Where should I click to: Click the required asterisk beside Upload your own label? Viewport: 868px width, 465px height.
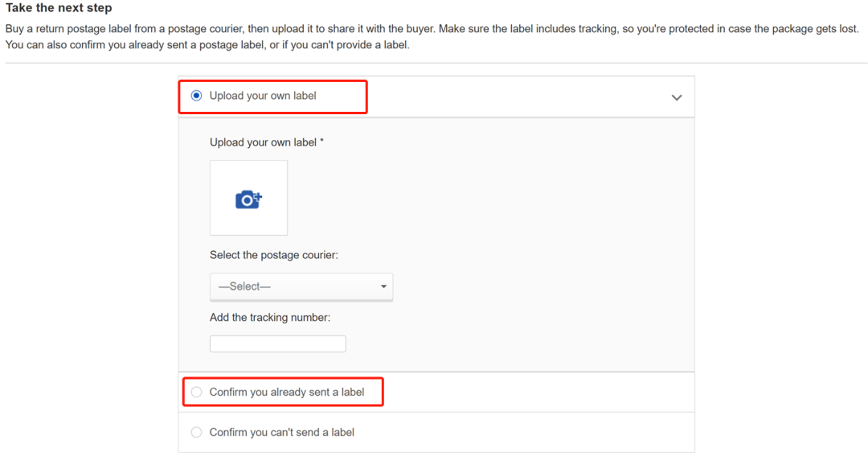pos(322,142)
